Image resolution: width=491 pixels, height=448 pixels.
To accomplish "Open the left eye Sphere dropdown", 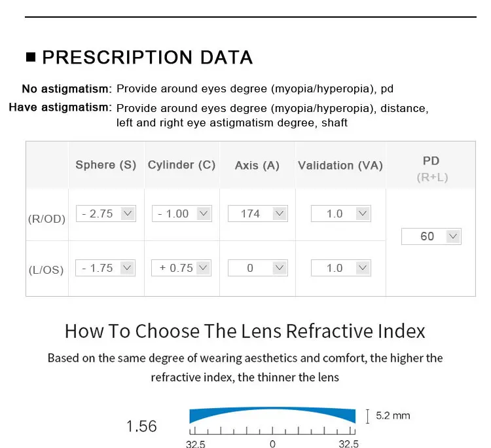I will (105, 268).
